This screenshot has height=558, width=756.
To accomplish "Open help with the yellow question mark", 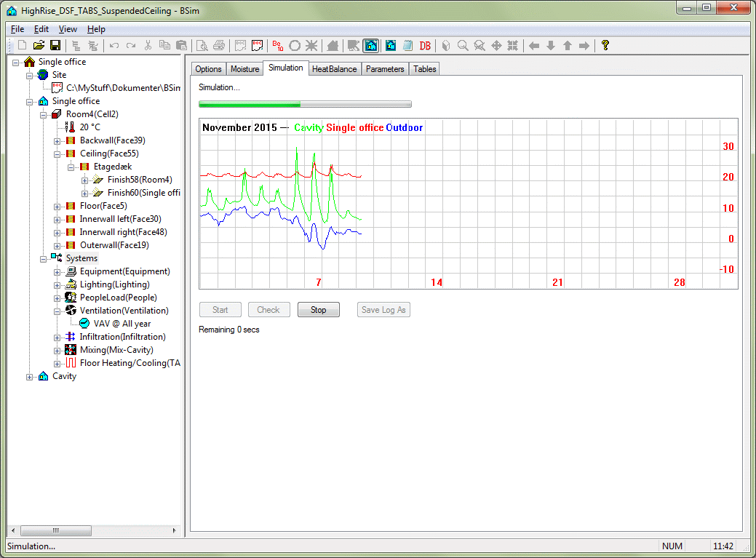I will 605,45.
